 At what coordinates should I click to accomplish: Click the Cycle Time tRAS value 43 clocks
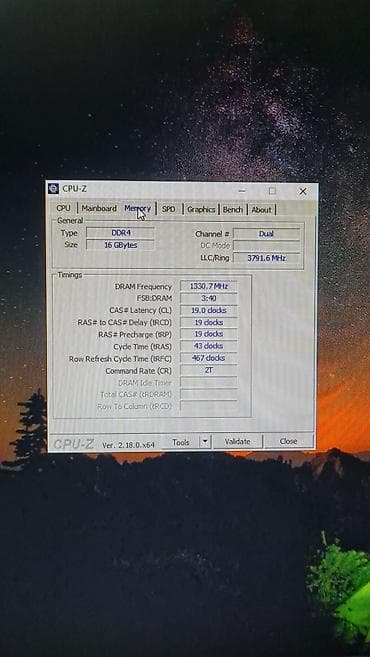click(x=209, y=346)
